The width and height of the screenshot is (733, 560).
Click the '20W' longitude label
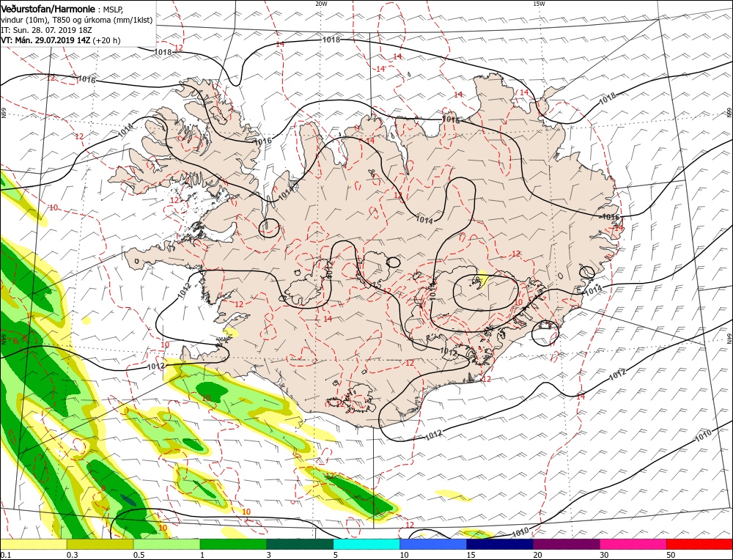[321, 4]
